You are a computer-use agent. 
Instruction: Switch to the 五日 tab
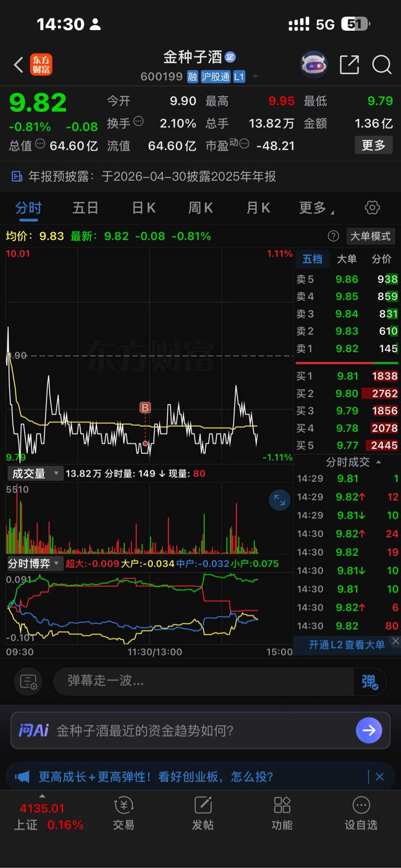click(85, 208)
